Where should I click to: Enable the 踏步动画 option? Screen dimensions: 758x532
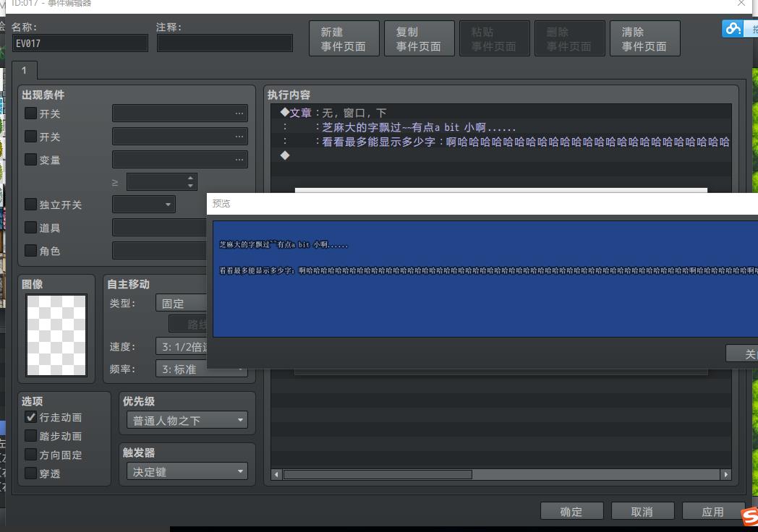[30, 436]
